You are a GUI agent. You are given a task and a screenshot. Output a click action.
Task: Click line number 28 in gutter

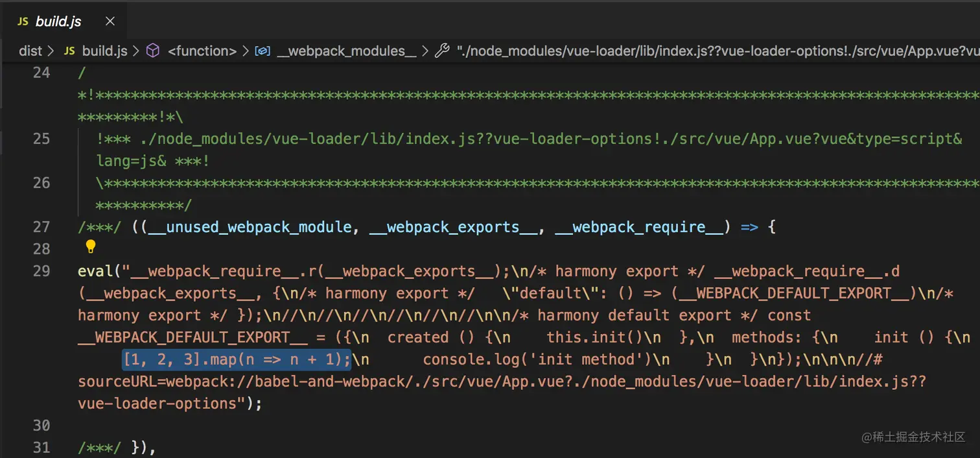pyautogui.click(x=41, y=249)
